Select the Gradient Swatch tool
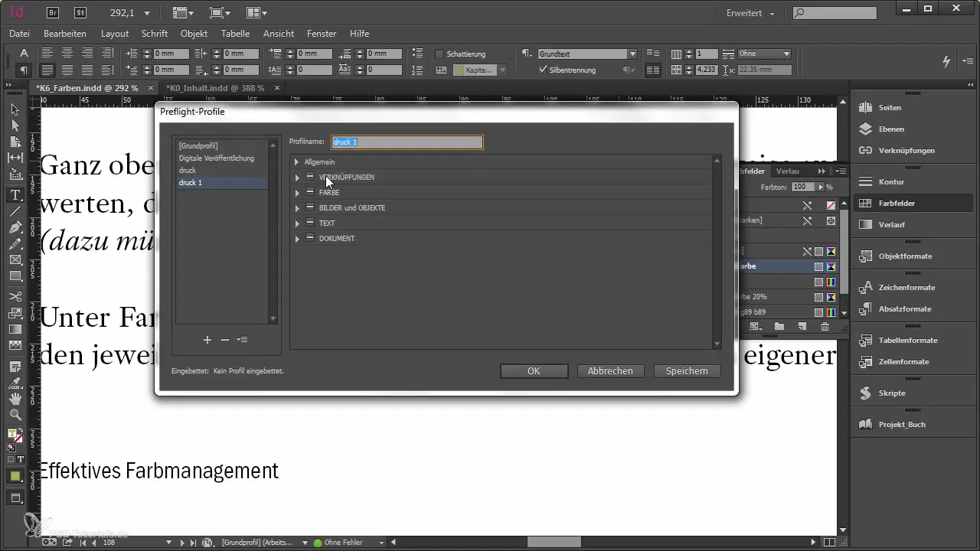980x551 pixels. (15, 329)
